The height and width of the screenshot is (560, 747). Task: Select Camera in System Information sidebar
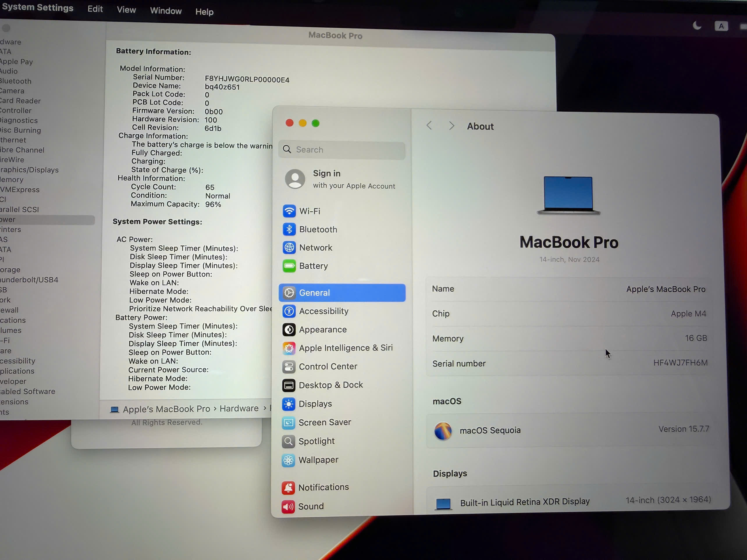[x=12, y=91]
